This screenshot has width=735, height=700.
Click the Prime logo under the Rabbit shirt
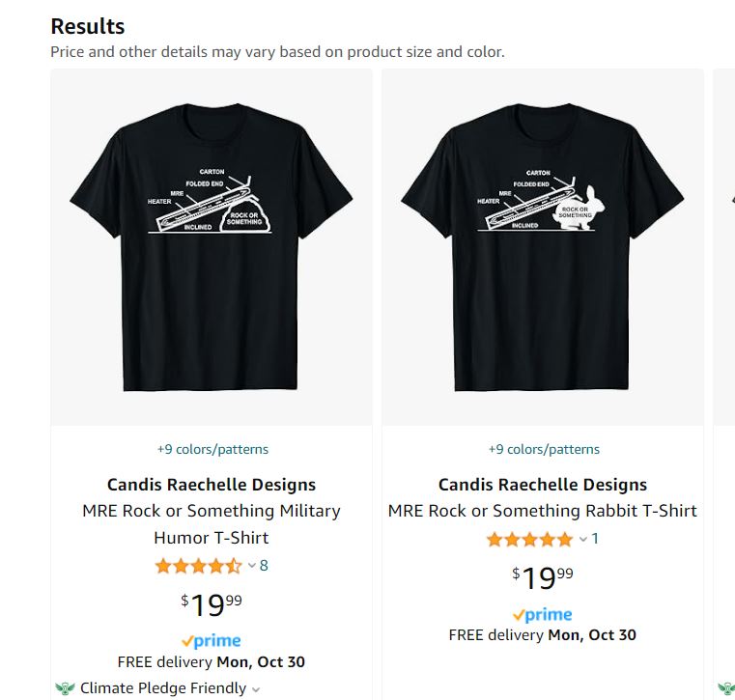coord(542,614)
